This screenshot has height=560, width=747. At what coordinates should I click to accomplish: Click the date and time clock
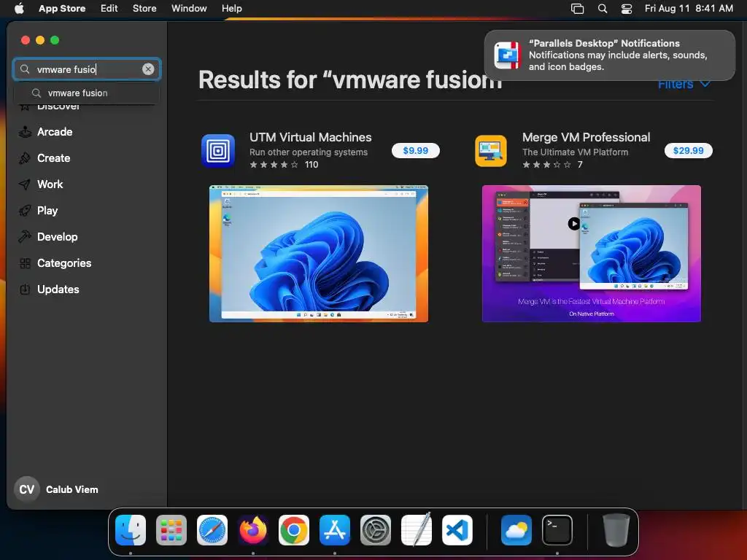pyautogui.click(x=689, y=8)
